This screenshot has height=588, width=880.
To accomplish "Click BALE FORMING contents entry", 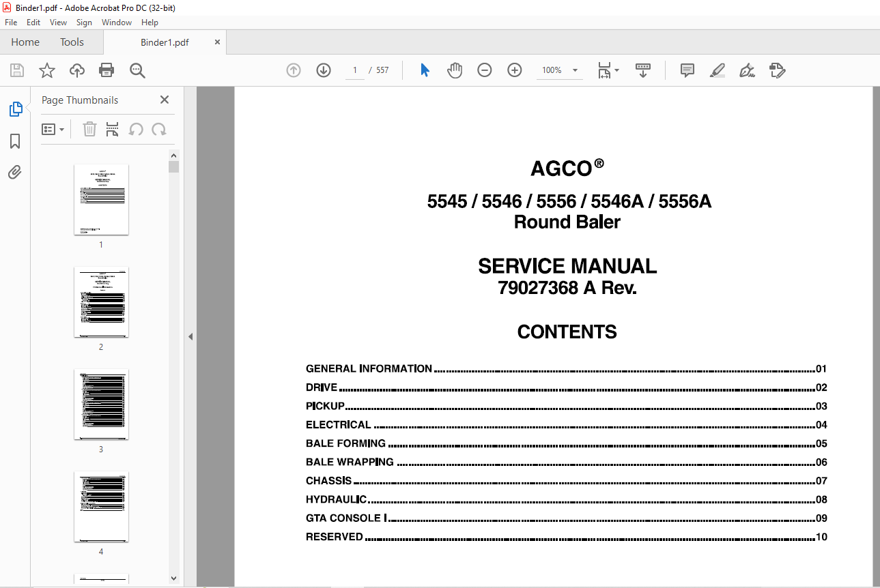I will 567,443.
